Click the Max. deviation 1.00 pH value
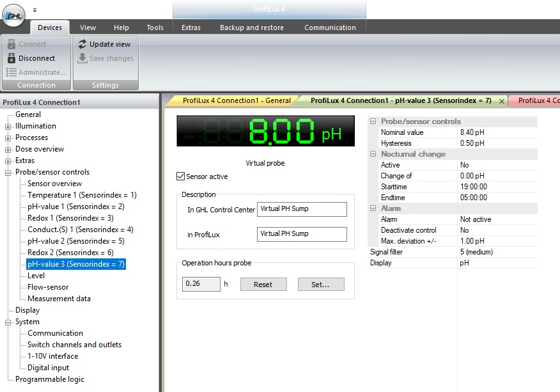Viewport: 560px width, 392px height. (497, 241)
